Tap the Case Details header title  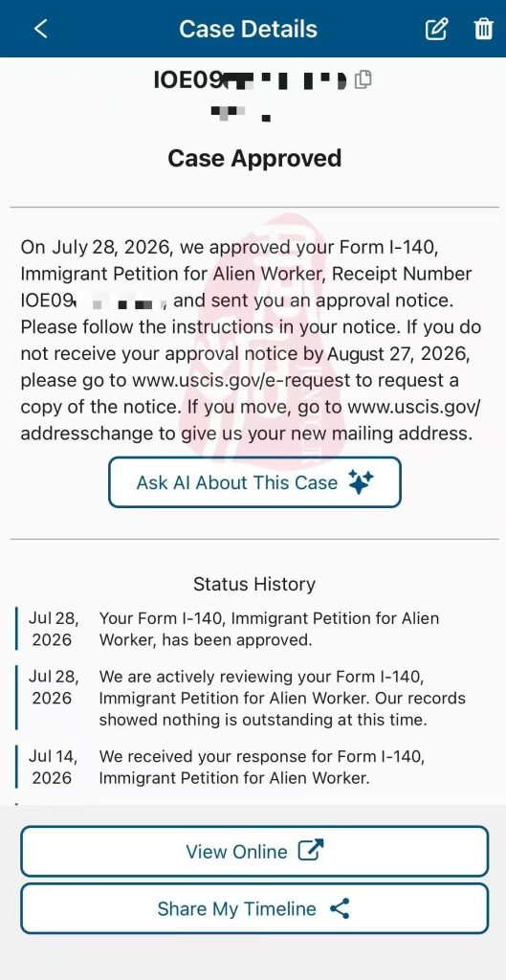pos(248,29)
